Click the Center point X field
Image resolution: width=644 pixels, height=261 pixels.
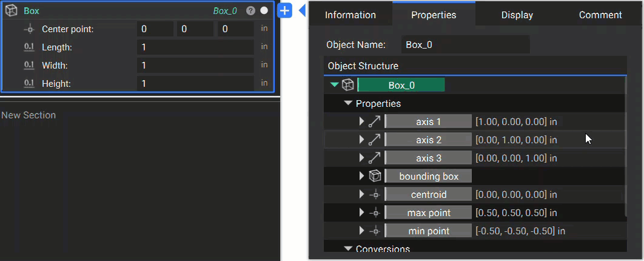pos(155,29)
